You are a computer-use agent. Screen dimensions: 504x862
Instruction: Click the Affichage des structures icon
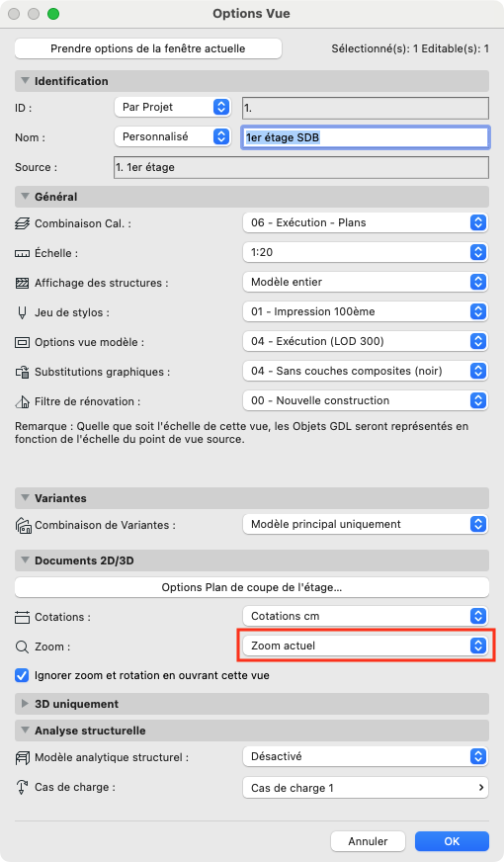point(22,283)
